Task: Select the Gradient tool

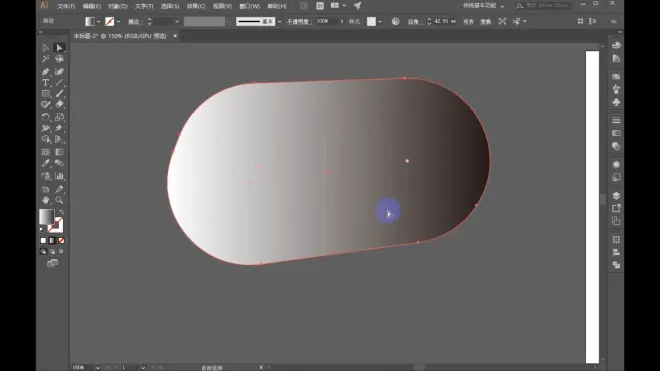Action: (x=59, y=152)
